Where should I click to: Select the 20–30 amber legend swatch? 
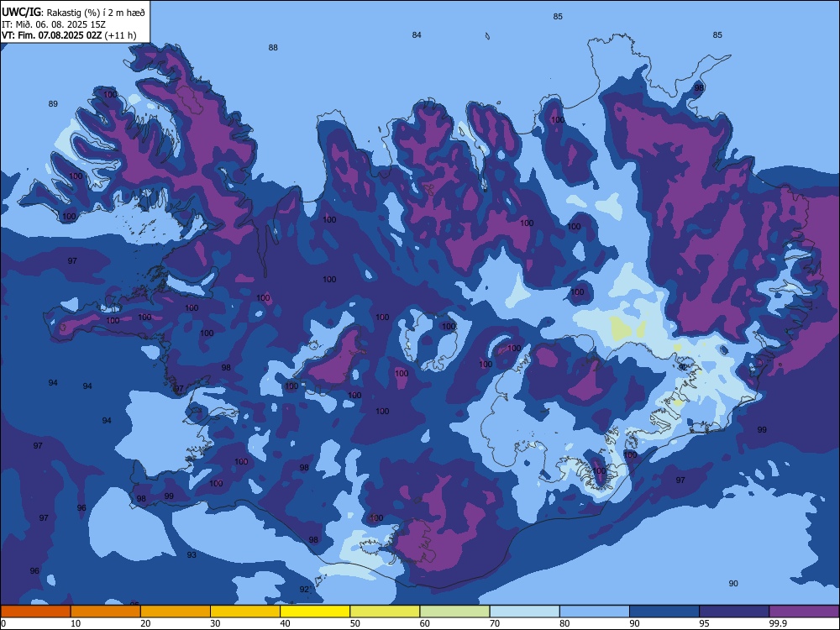click(176, 612)
